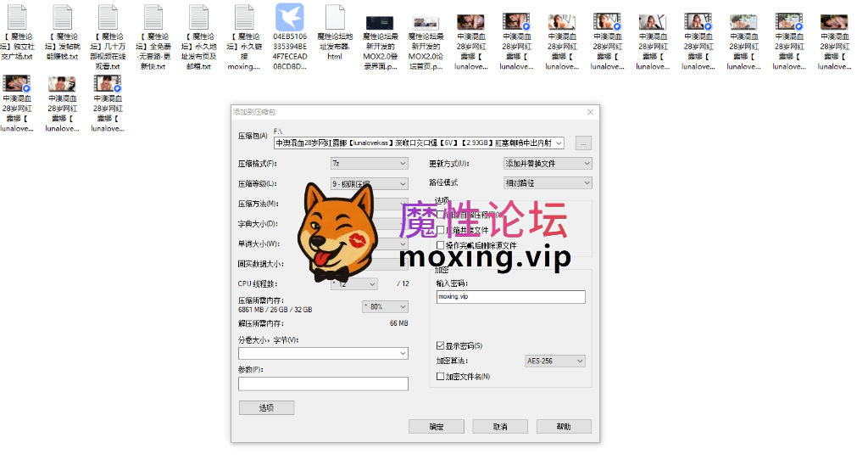Close the 添加到压缩包 dialog
Viewport: 868px width, 465px height.
pos(591,112)
